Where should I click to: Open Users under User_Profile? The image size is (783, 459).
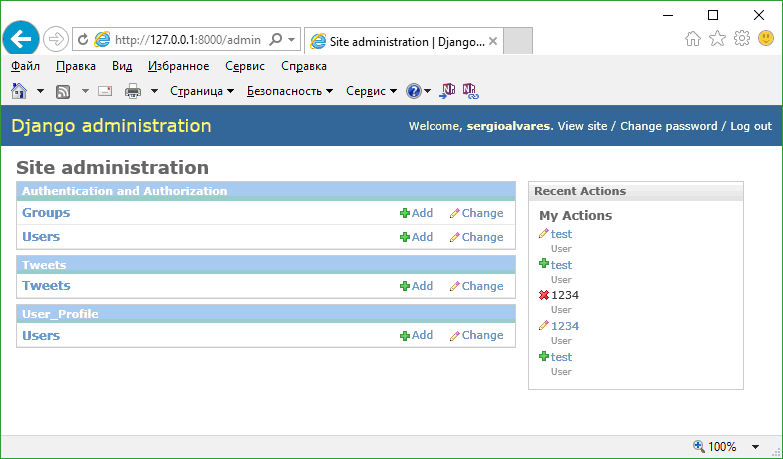tap(41, 336)
